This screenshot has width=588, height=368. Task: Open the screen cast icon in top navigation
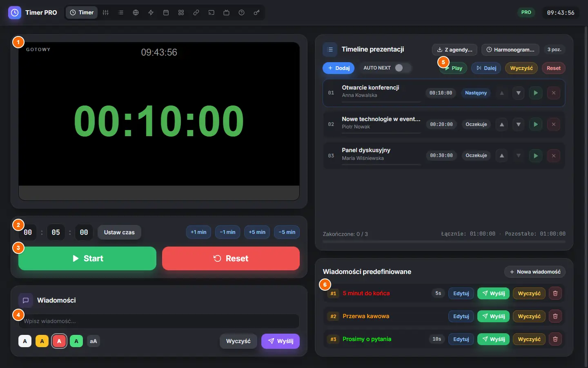click(x=212, y=13)
